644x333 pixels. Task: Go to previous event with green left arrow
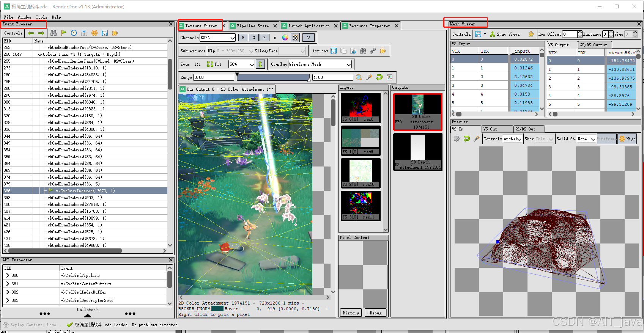[x=31, y=33]
